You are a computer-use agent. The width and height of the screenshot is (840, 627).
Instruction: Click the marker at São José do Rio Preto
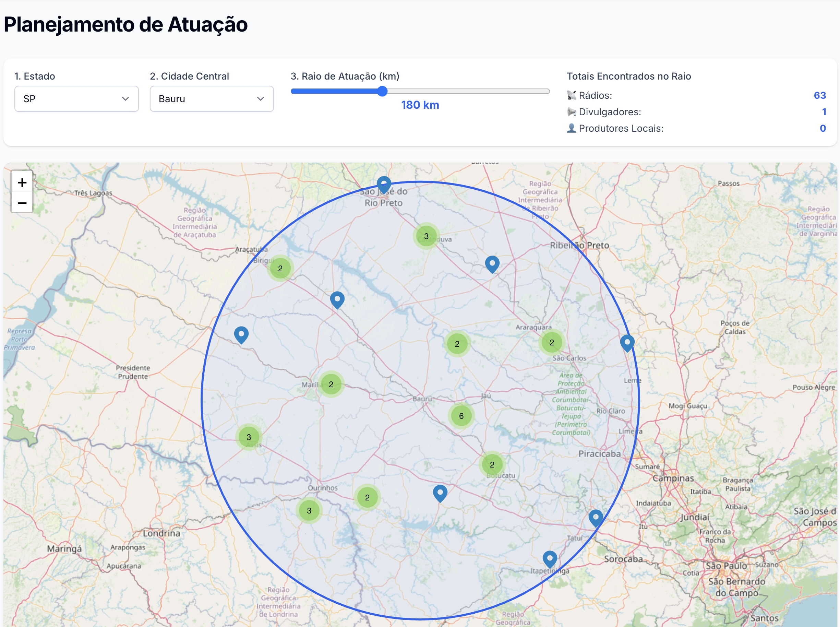(x=384, y=185)
